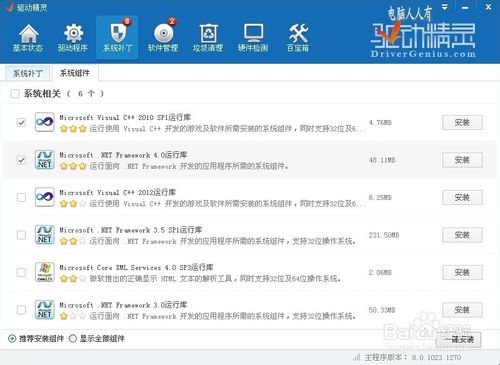500x365 pixels.
Task: Uncheck .NET Framework 4.0 checkbox
Action: coord(21,160)
